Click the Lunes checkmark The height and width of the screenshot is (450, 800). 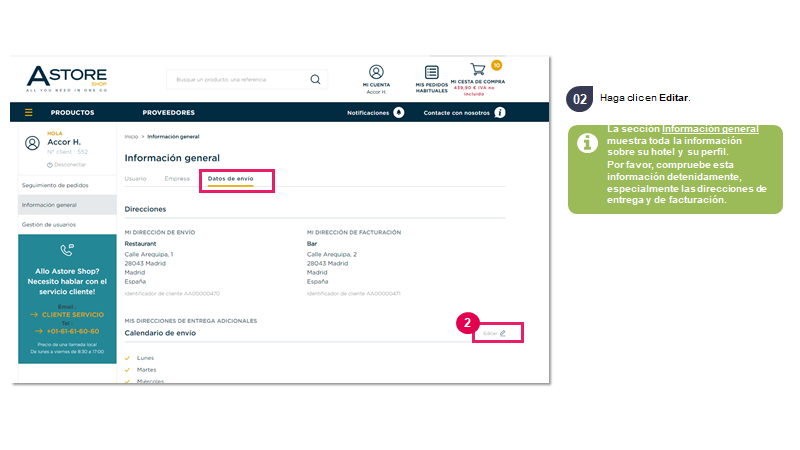point(128,358)
